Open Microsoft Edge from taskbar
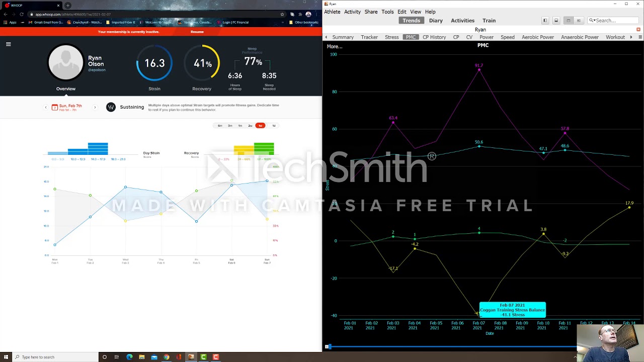 coord(129,357)
